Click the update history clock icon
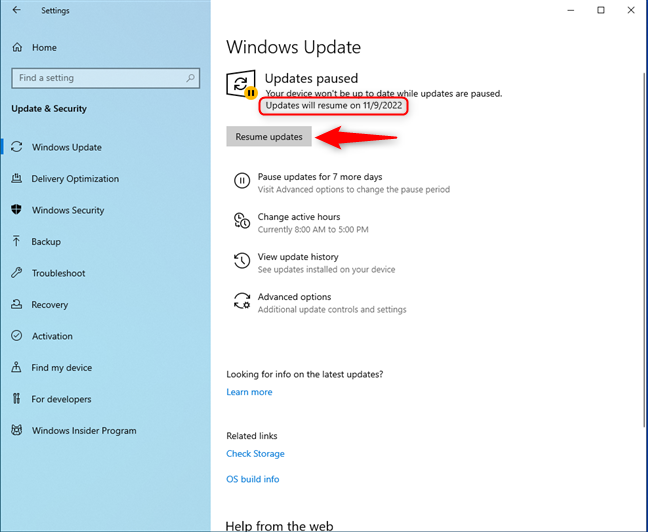The height and width of the screenshot is (532, 648). (242, 260)
